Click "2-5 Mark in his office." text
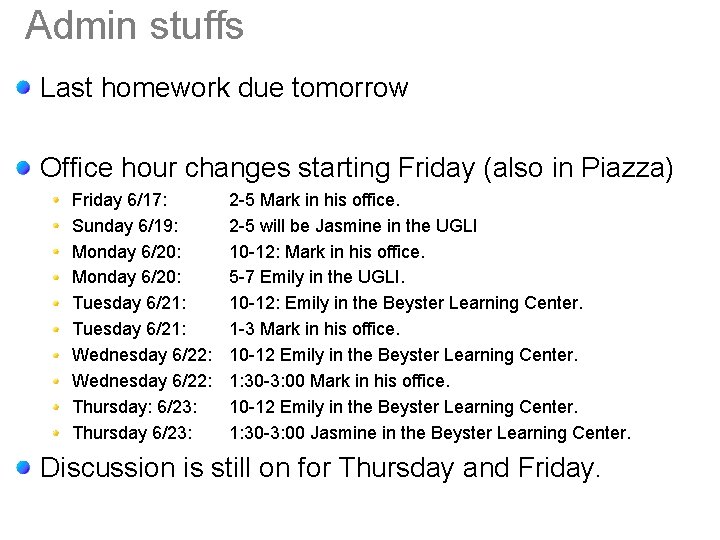The height and width of the screenshot is (540, 720). pyautogui.click(x=315, y=200)
